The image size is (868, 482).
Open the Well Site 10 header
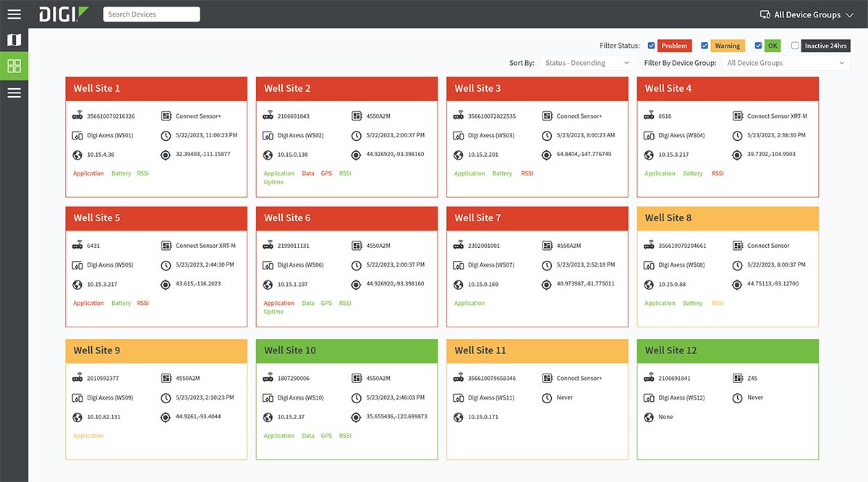tap(346, 350)
